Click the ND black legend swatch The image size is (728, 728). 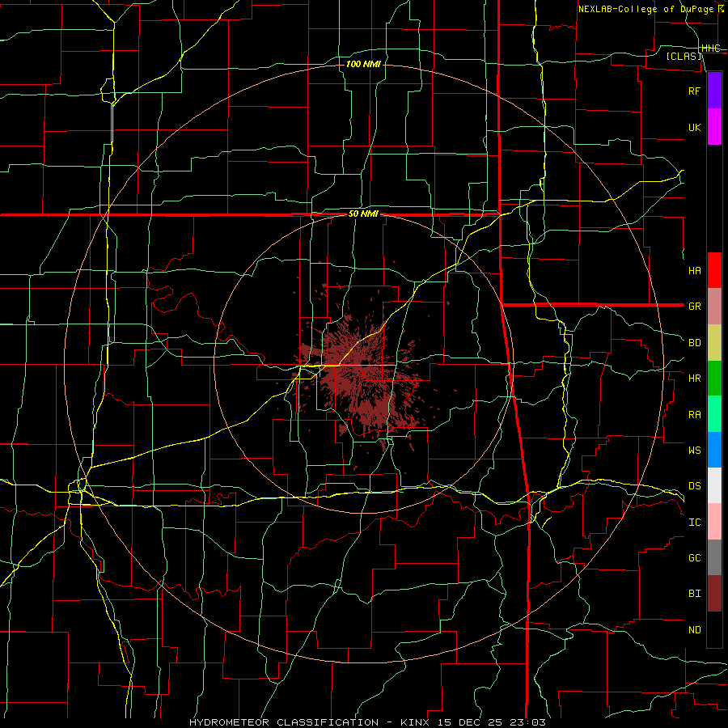point(714,629)
